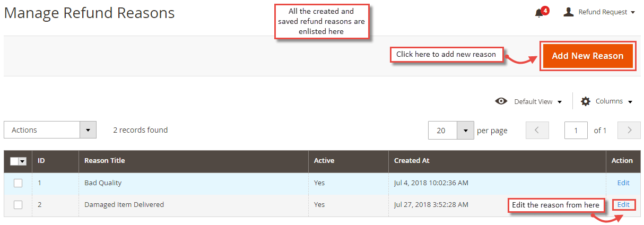This screenshot has width=644, height=225.
Task: Edit the Bad Quality reason
Action: pyautogui.click(x=623, y=183)
